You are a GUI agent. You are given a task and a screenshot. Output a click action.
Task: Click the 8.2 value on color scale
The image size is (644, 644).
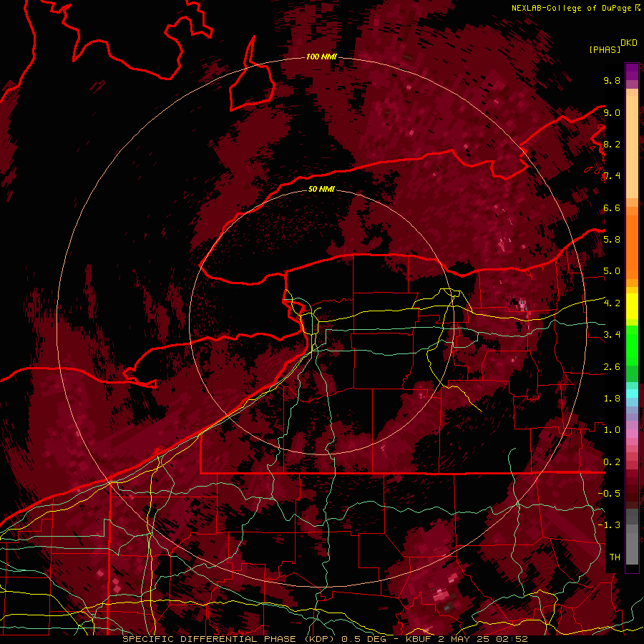612,144
